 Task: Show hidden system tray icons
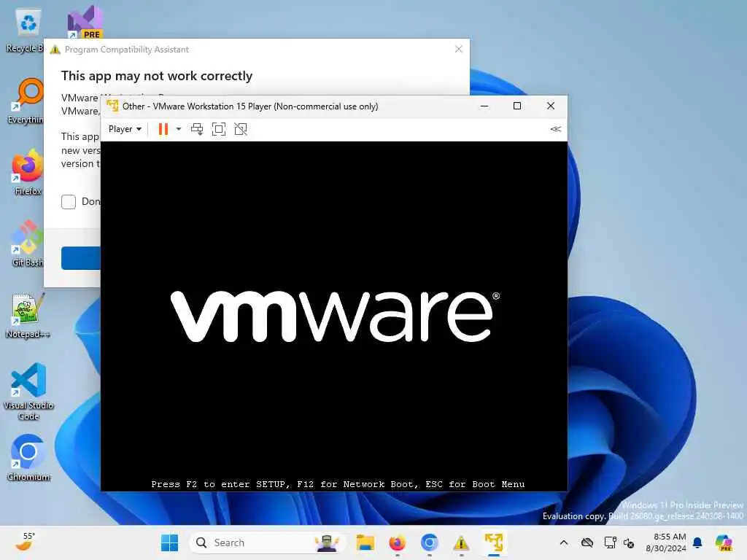(564, 542)
